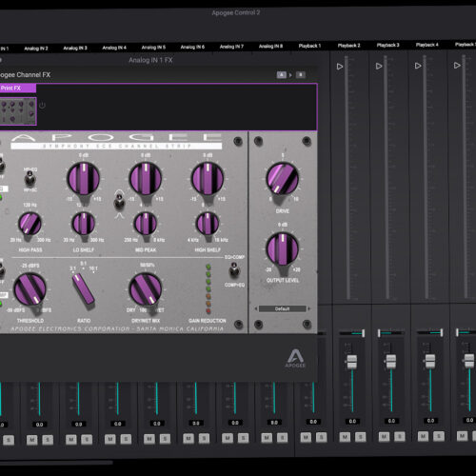Viewport: 476px width, 476px height.
Task: Click the Analog IN 8 level value field
Action: [274, 423]
